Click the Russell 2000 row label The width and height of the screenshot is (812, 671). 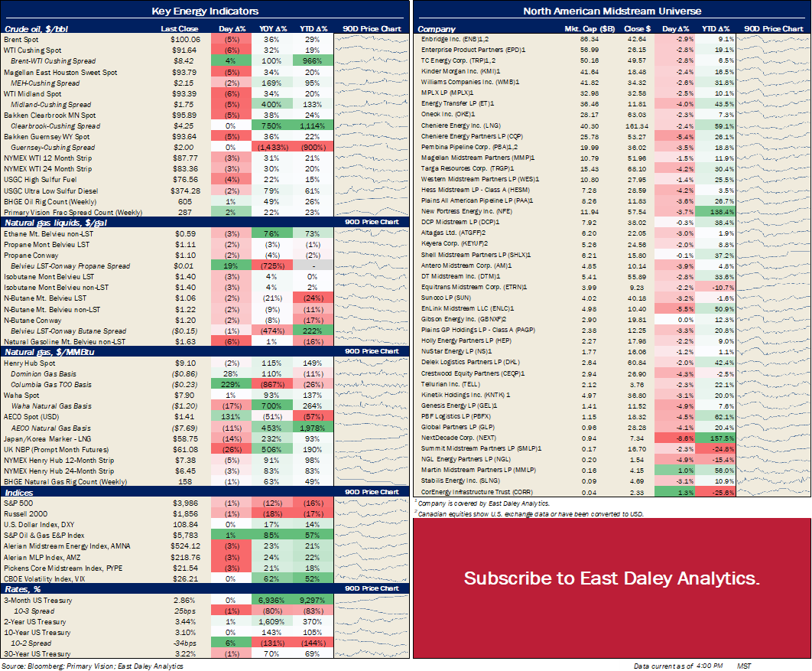[25, 514]
